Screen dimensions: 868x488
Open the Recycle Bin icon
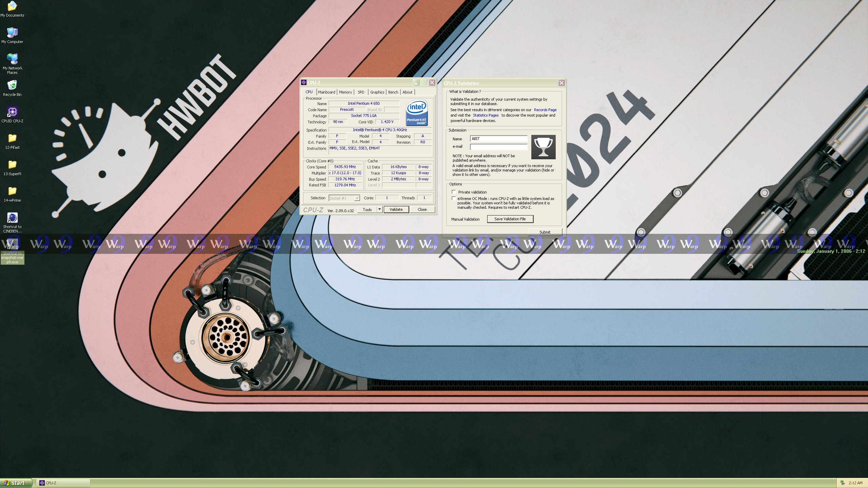pos(12,88)
